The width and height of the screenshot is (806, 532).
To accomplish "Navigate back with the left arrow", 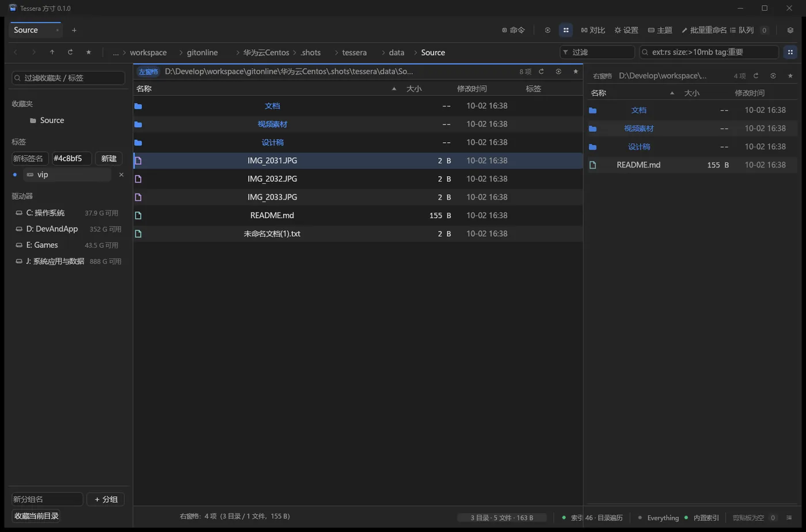I will 16,52.
